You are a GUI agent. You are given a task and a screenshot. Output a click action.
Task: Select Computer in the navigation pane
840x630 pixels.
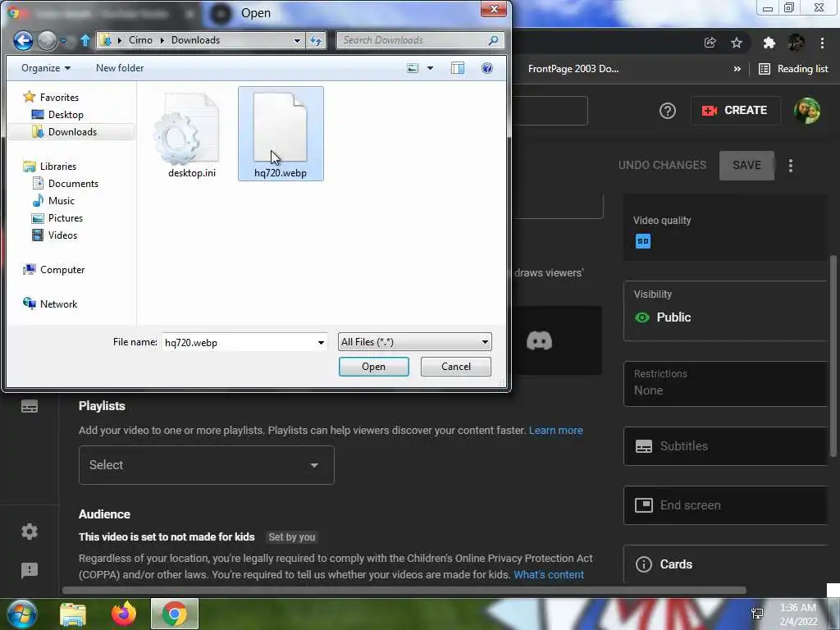click(62, 269)
